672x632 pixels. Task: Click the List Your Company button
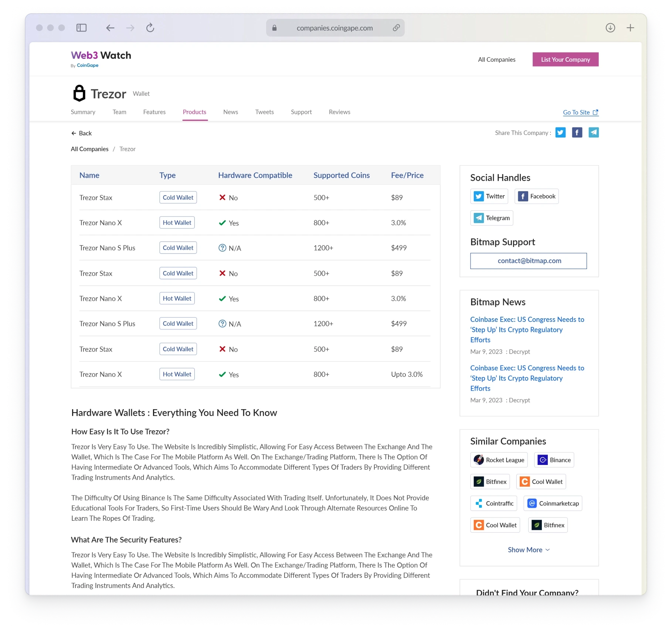566,60
